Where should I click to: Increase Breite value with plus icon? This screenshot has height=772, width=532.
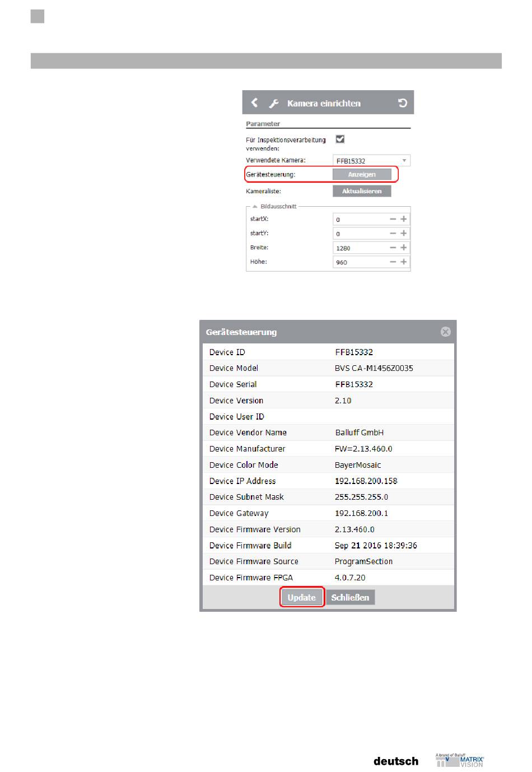403,248
